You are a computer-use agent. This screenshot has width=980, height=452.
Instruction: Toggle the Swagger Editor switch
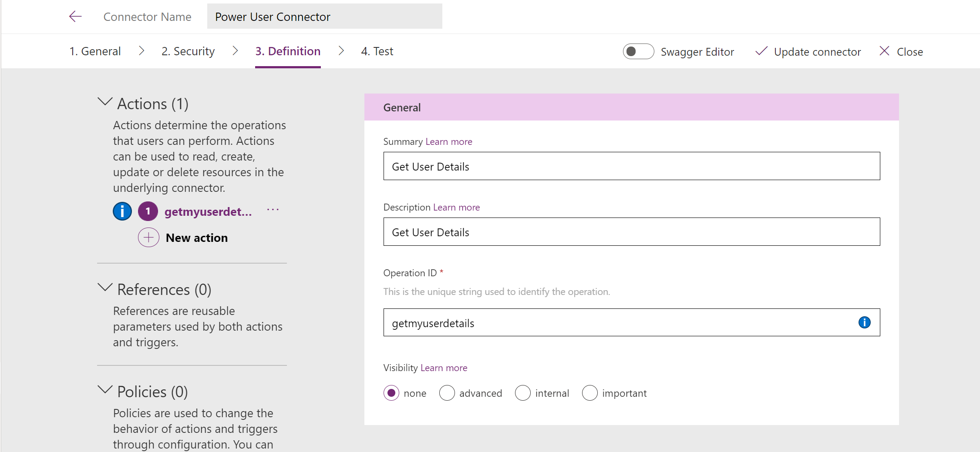click(x=638, y=51)
